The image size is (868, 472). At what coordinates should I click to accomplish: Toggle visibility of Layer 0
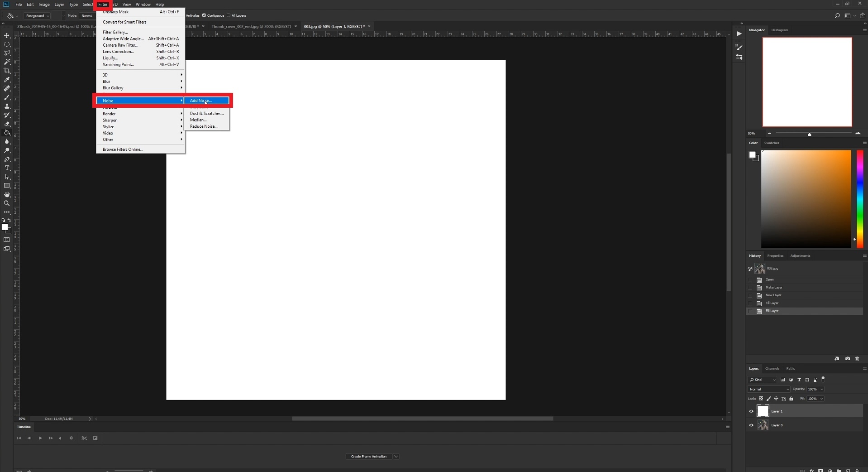tap(751, 425)
